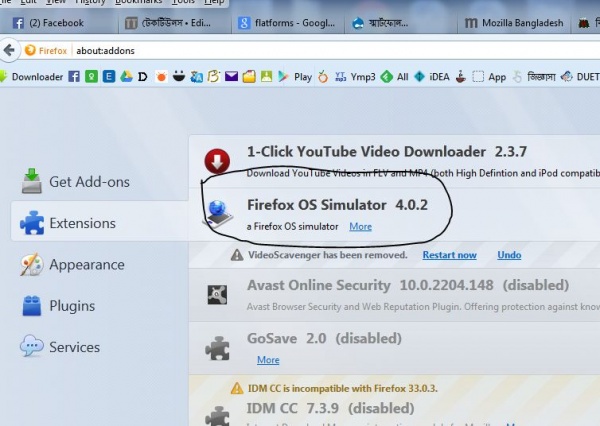600x426 pixels.
Task: Open the Bengali-labelled bookmark before DUET
Action: pos(534,77)
